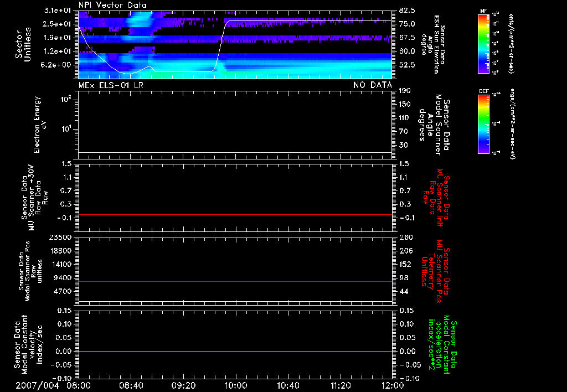Click the 1.2e+01 sector tick label
The height and width of the screenshot is (392, 567).
click(x=57, y=51)
